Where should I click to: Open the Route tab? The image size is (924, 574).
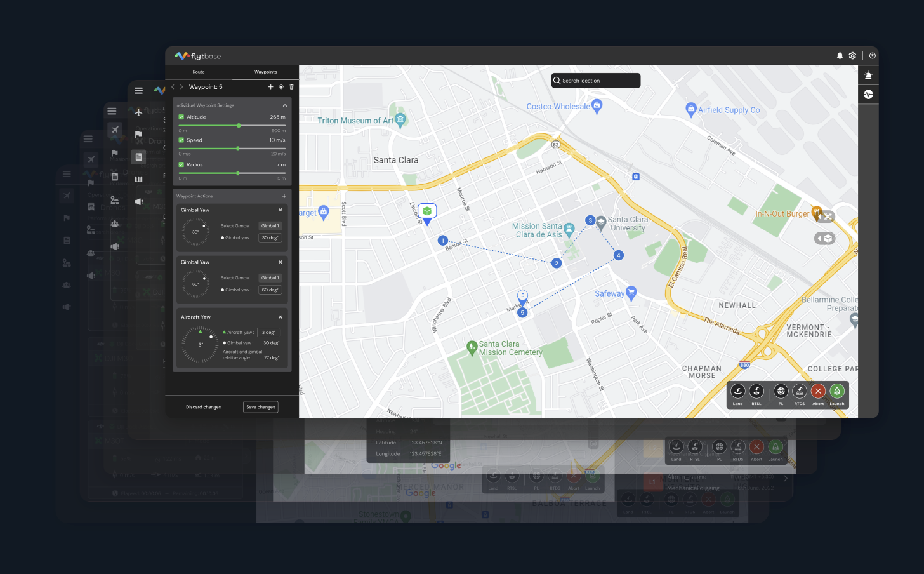199,72
